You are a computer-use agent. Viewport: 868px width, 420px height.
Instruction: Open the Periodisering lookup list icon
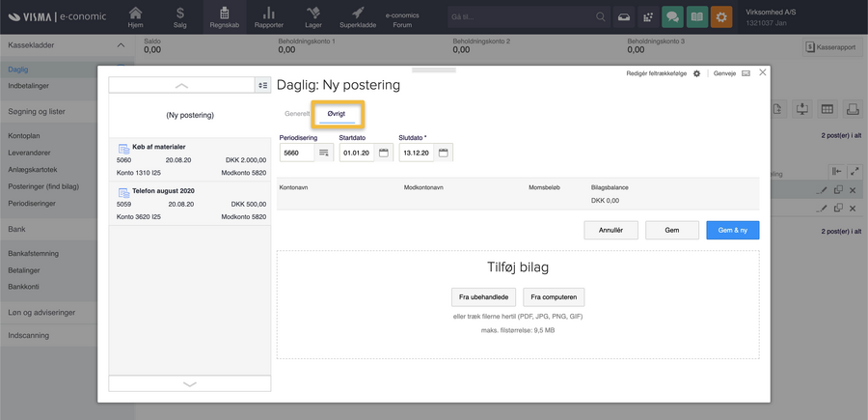tap(324, 153)
